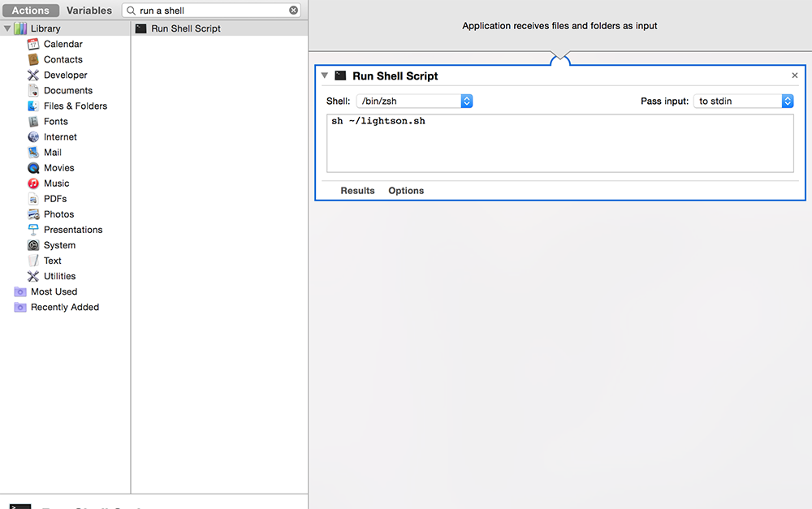Select the Recently Added folder
This screenshot has height=509, width=812.
(x=65, y=307)
